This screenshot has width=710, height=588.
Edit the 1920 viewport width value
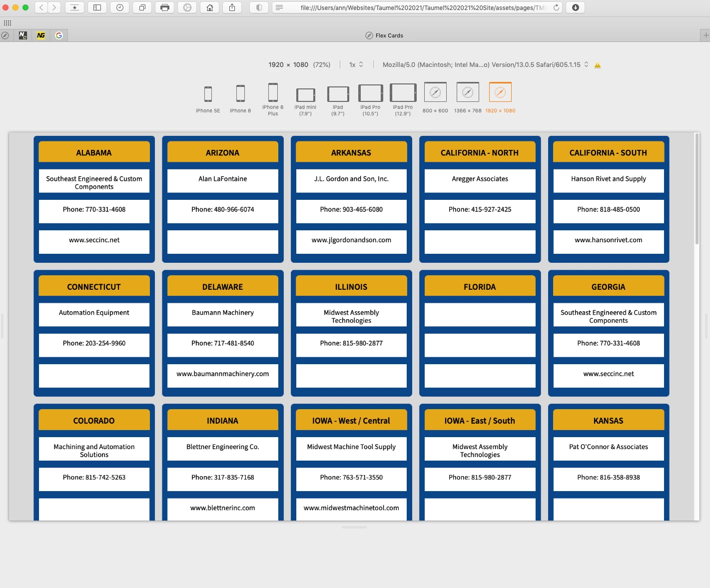[276, 64]
